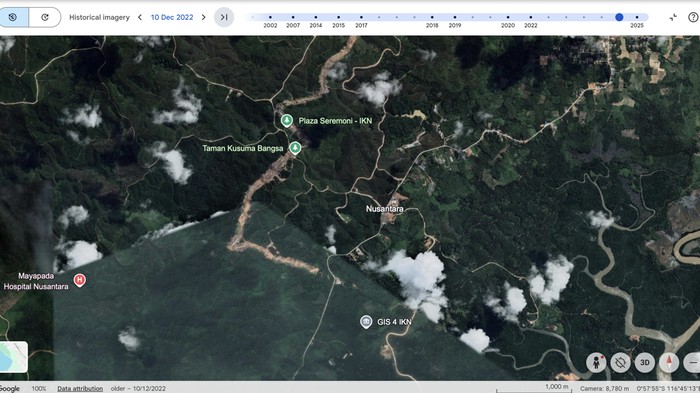Click the 100% loading indicator
The width and height of the screenshot is (700, 393).
[x=39, y=389]
